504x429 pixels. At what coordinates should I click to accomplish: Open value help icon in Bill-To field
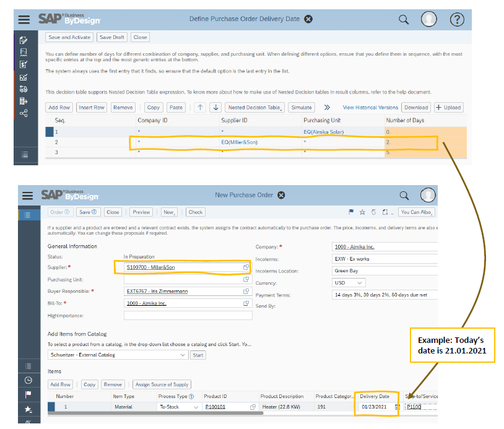(x=246, y=303)
